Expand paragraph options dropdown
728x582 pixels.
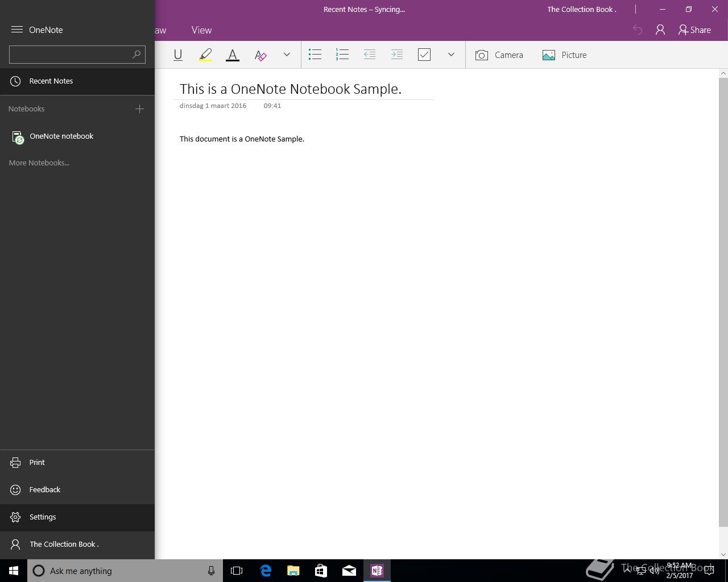point(451,55)
